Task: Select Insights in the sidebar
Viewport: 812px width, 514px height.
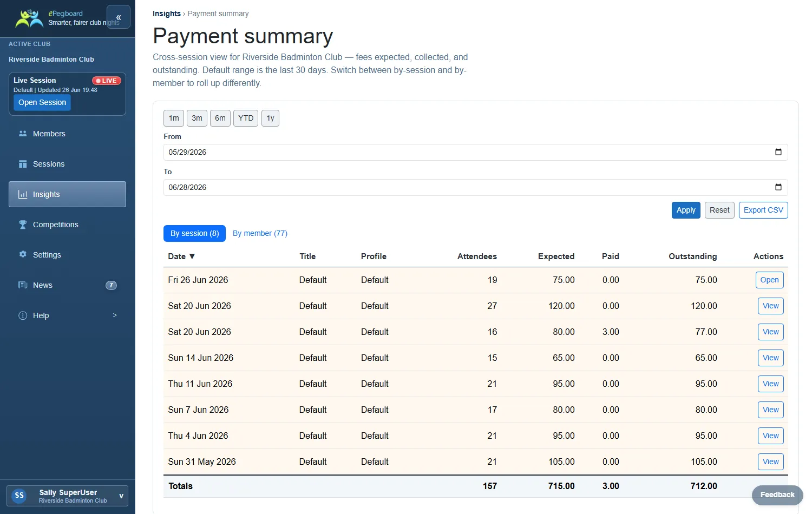Action: tap(67, 194)
